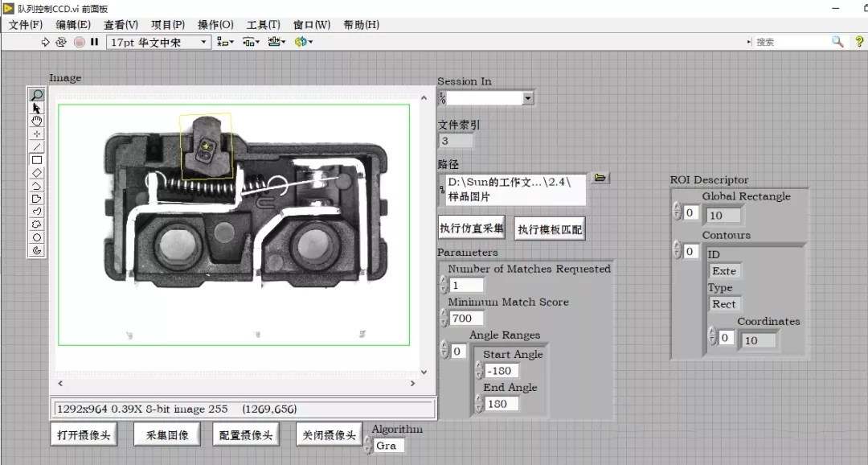Screen dimensions: 868x465
Task: Click the Run arrow in toolbar
Action: pos(46,42)
